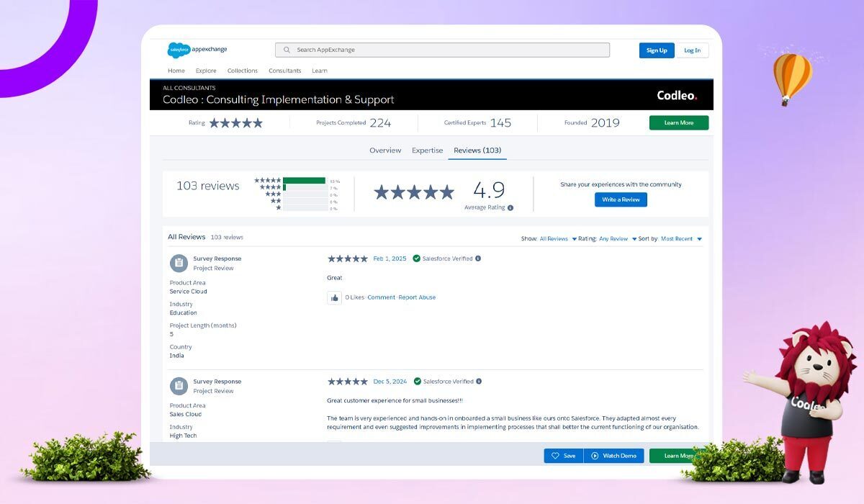Click info icon beside Feb 1 Salesforce Verified
This screenshot has width=864, height=504.
pos(478,258)
